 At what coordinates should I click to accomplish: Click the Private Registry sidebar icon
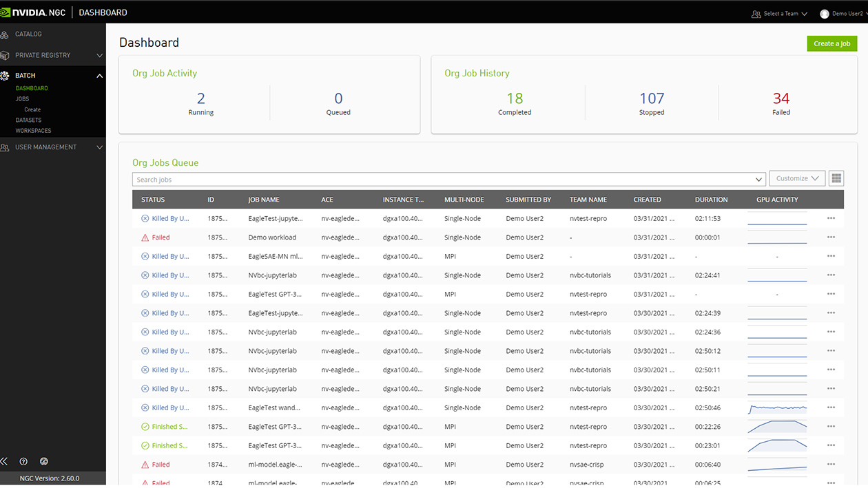click(6, 55)
